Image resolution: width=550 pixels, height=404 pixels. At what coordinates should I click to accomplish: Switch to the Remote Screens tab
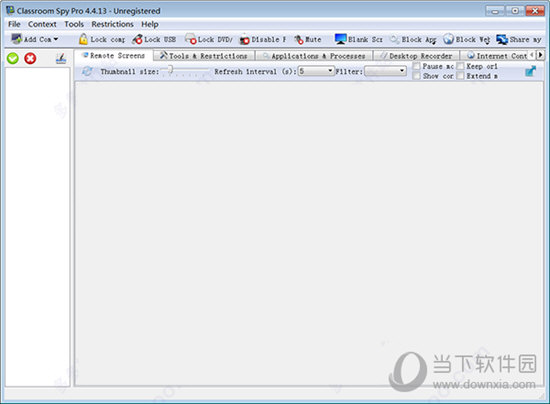[113, 55]
